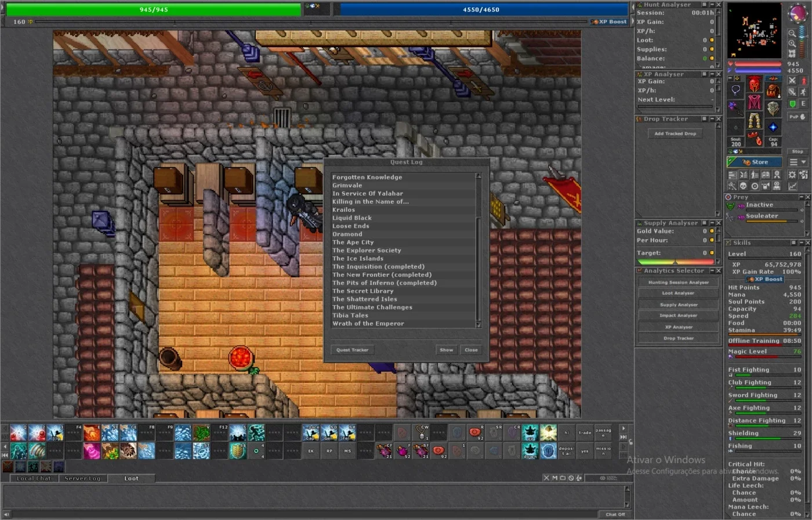This screenshot has width=812, height=520.
Task: Center the minimap on the character
Action: coord(792,53)
